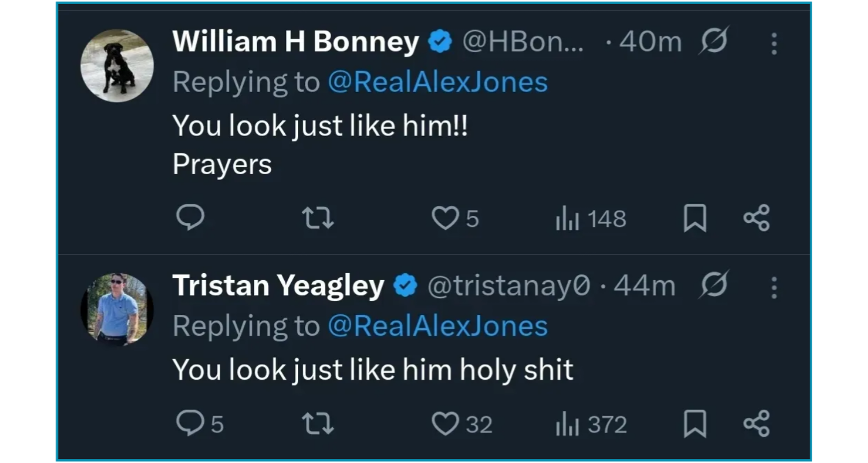Retweet Tristan Yeagley's post
The width and height of the screenshot is (868, 463).
click(318, 424)
